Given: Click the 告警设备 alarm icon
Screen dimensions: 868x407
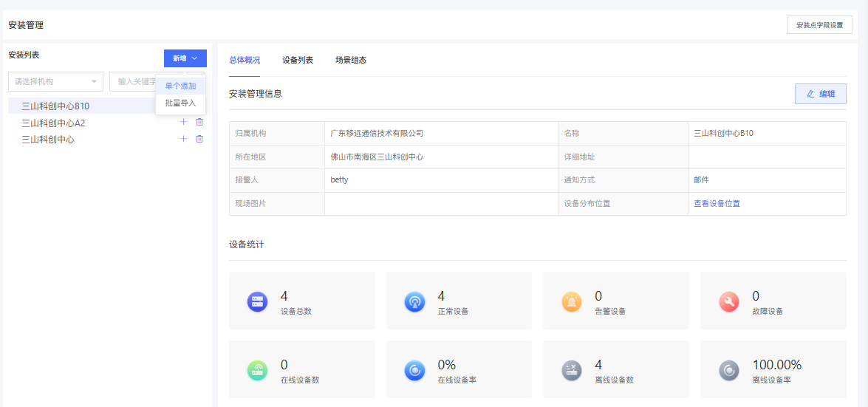Looking at the screenshot, I should coord(571,301).
